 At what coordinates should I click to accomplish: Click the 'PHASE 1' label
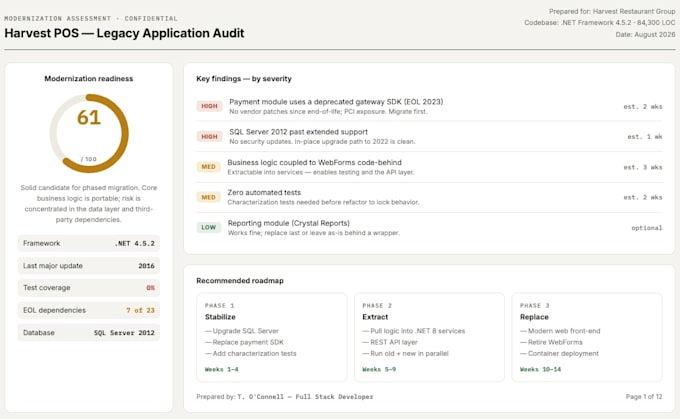click(219, 305)
